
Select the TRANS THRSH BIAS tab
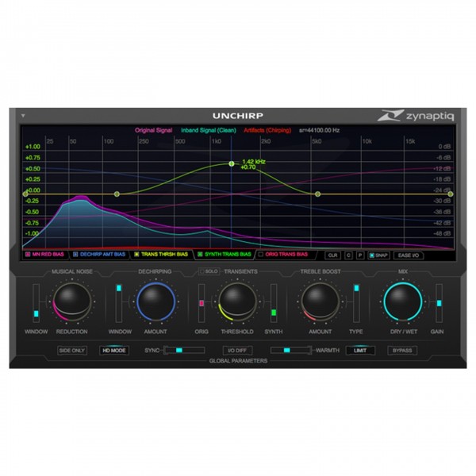coord(162,255)
